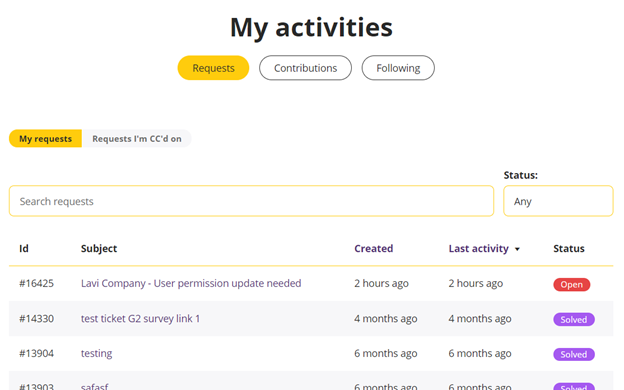This screenshot has width=624, height=390.
Task: Click last activity time of ticket #16425
Action: point(476,283)
